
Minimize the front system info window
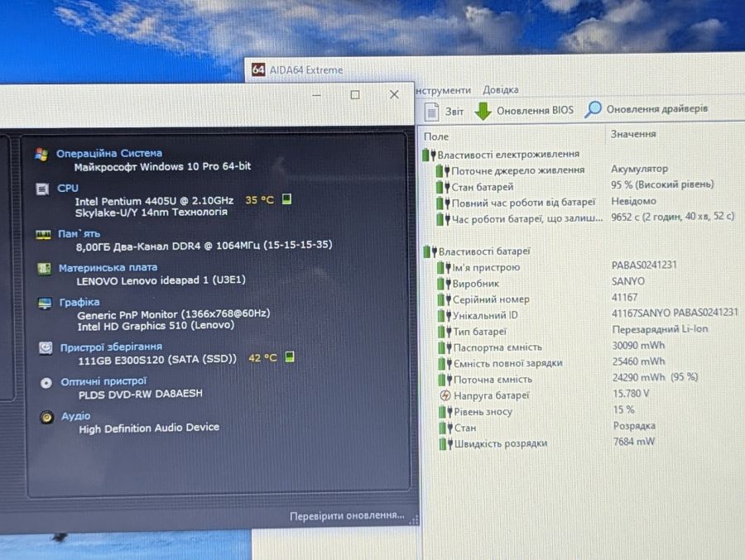[x=316, y=95]
